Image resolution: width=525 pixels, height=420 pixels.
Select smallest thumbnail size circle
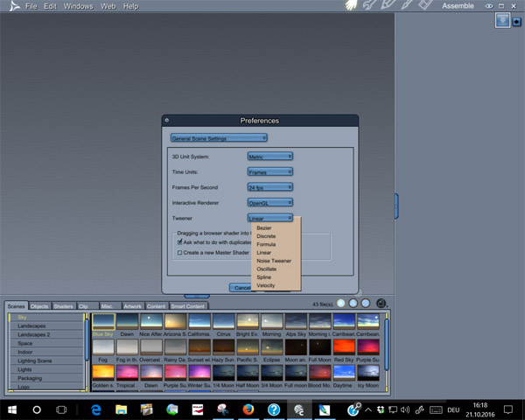(341, 303)
